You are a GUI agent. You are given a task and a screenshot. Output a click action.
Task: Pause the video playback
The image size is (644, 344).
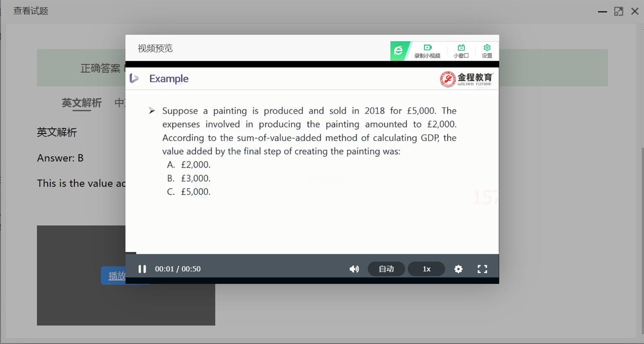(142, 269)
